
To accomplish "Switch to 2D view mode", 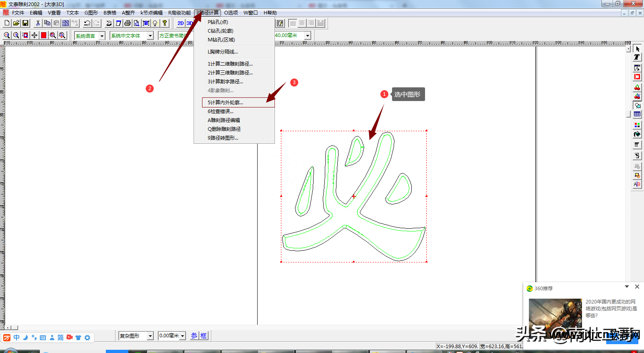I will [x=180, y=23].
